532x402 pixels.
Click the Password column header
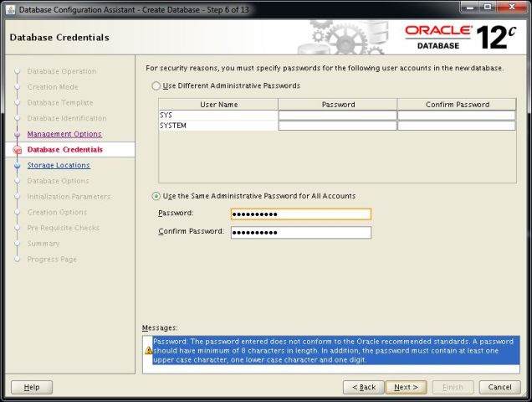(x=338, y=105)
